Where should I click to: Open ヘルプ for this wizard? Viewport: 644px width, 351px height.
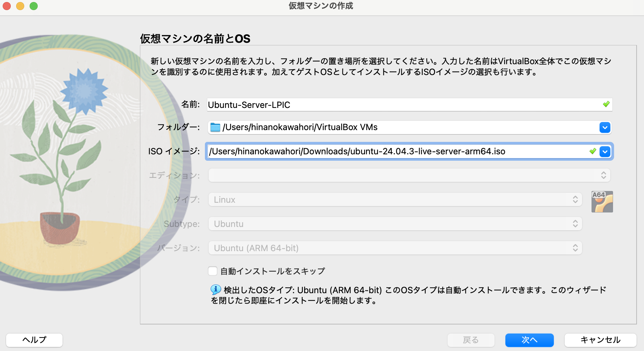34,340
